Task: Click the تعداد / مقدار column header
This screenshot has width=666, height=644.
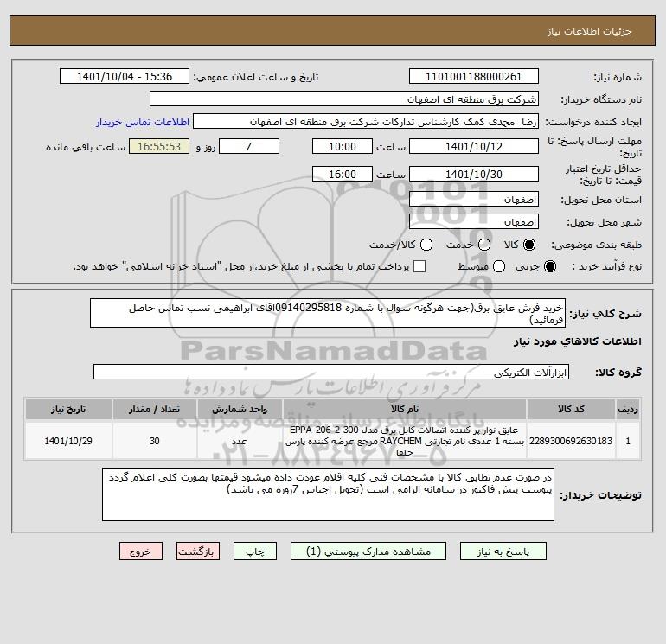Action: click(154, 409)
